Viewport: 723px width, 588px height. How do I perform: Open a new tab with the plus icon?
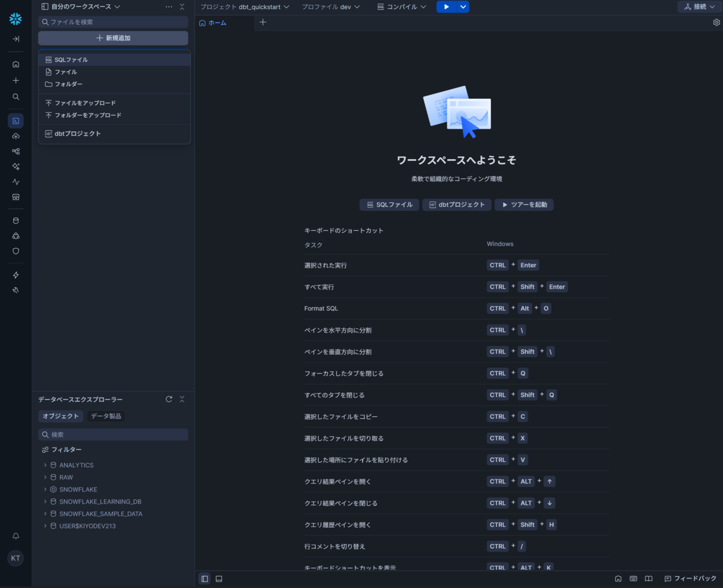263,22
